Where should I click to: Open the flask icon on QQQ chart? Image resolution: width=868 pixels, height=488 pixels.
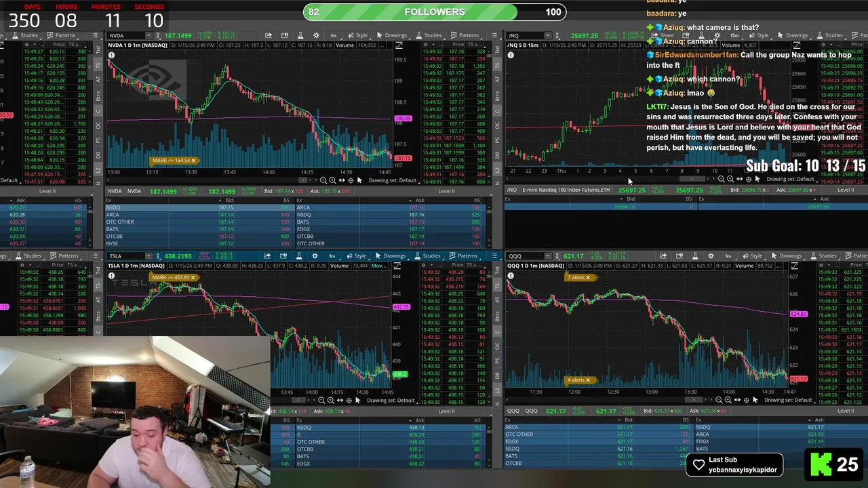695,256
